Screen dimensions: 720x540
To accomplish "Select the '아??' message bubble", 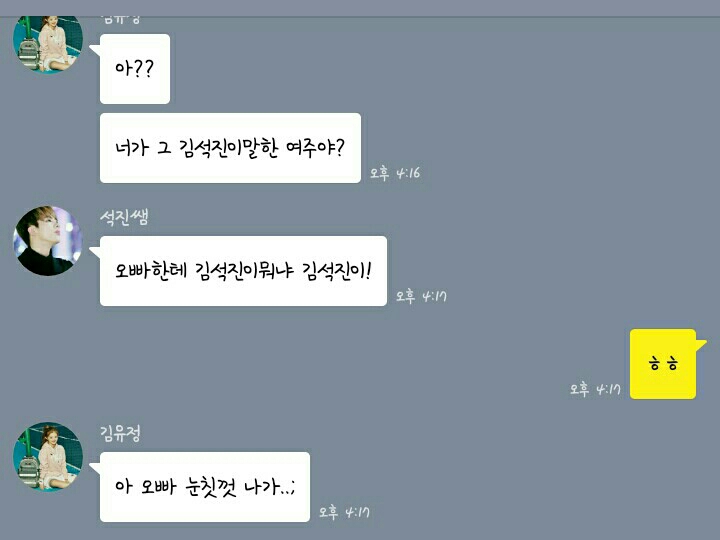I will [135, 69].
